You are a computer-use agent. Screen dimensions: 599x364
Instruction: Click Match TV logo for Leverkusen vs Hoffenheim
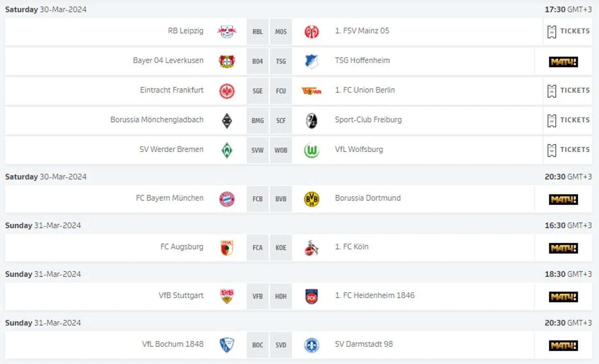pyautogui.click(x=563, y=62)
